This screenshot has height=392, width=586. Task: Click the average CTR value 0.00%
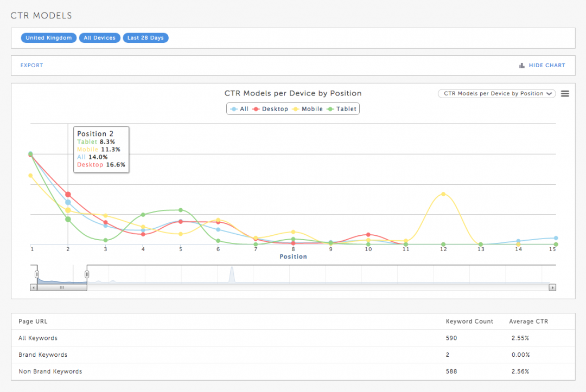coord(520,355)
